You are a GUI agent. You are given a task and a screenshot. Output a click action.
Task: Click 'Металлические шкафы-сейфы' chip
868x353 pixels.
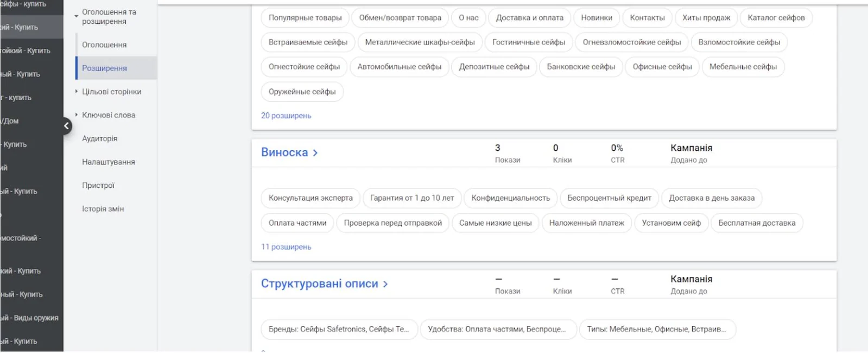tap(420, 42)
